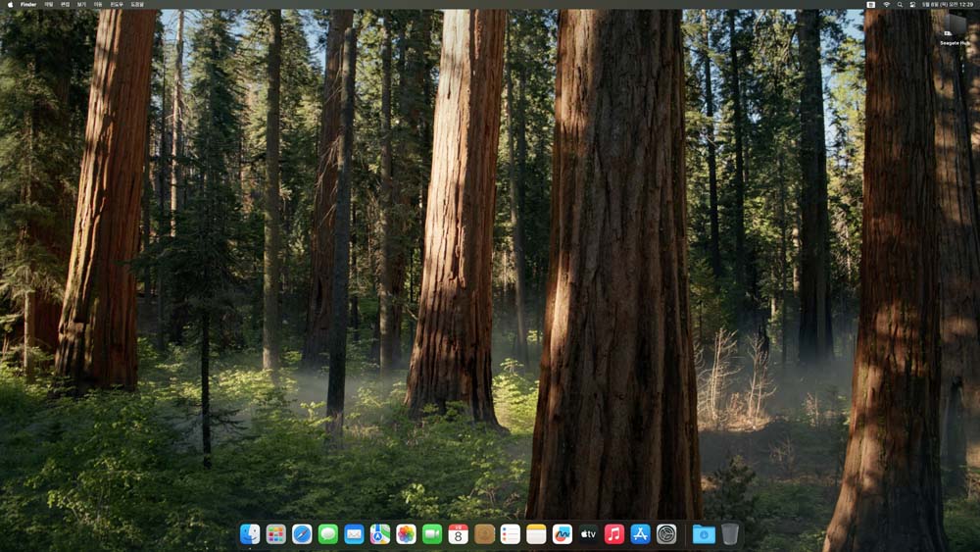This screenshot has width=980, height=552.
Task: Open the Finder menu in the menu bar
Action: pos(28,4)
